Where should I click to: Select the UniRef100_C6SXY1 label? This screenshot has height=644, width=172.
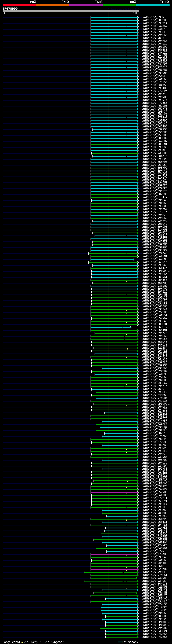(154, 590)
